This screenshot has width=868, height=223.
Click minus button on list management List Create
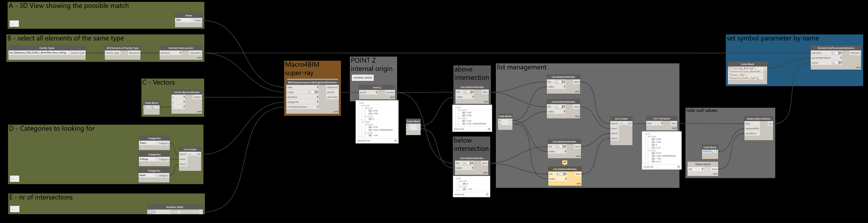pos(625,123)
